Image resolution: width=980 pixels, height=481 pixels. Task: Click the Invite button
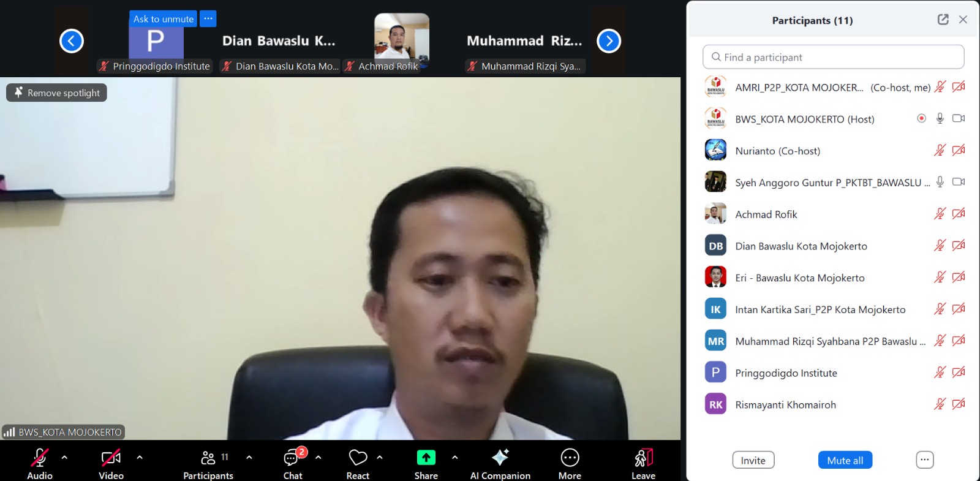click(x=753, y=460)
